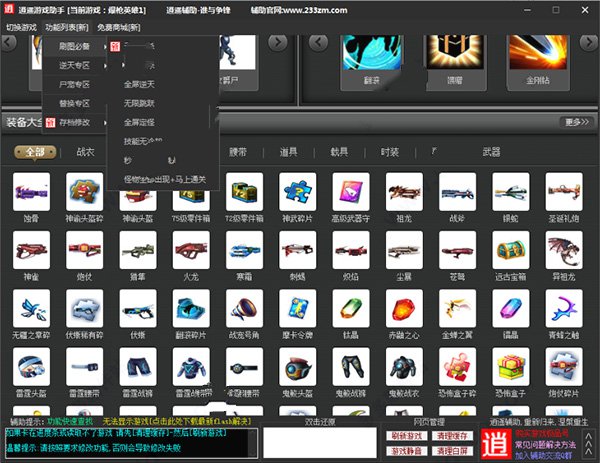This screenshot has width=600, height=463.
Task: Switch to the 腰带 category tab
Action: 238,152
